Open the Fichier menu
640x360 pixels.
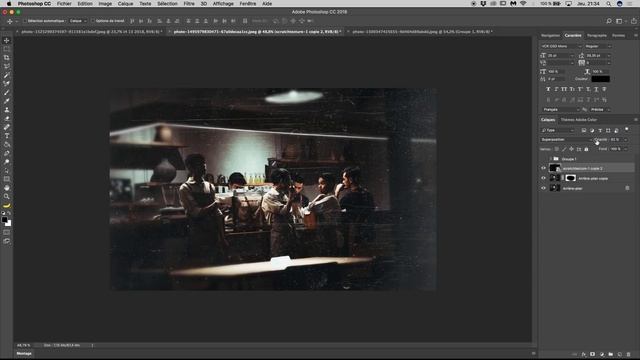[64, 3]
